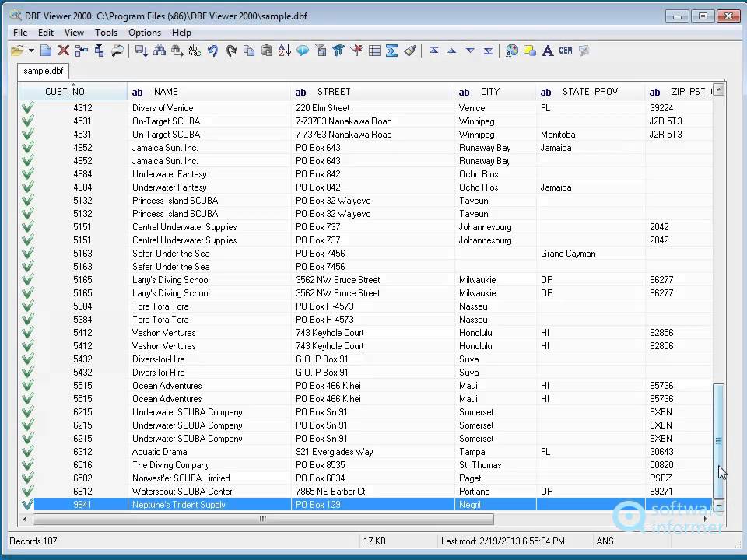This screenshot has height=560, width=747.
Task: Click the filter by table funnel icon
Action: click(321, 51)
